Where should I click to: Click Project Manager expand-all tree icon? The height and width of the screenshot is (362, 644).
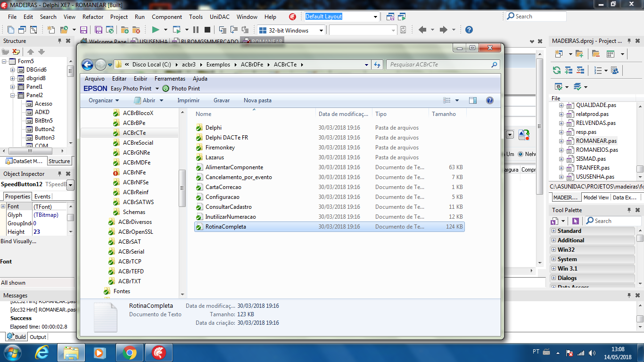pyautogui.click(x=568, y=70)
